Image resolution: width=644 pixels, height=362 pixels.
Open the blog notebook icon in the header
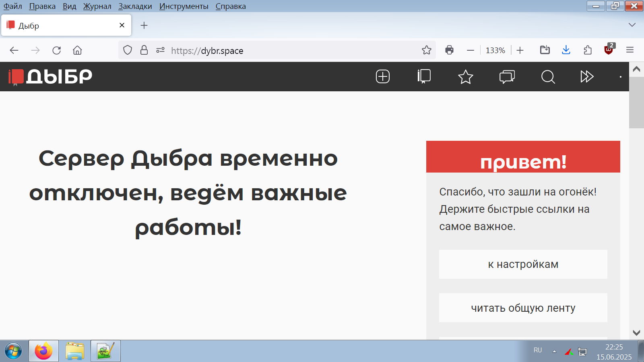tap(424, 76)
